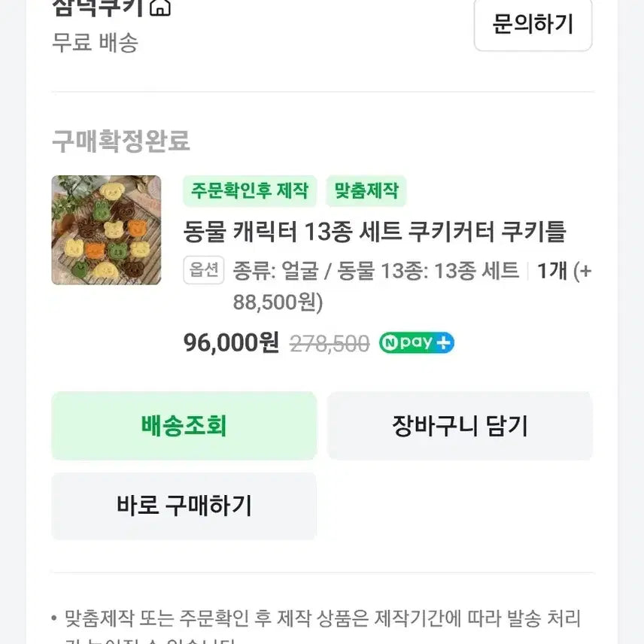Image resolution: width=644 pixels, height=644 pixels.
Task: Select the 주문확인후 제작 green tag
Action: 250,191
